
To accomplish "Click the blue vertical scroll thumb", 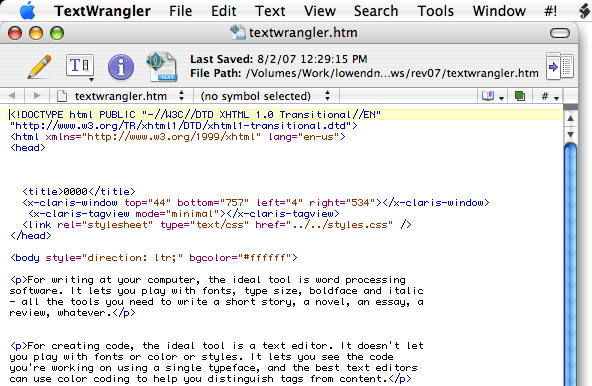I will pyautogui.click(x=570, y=264).
